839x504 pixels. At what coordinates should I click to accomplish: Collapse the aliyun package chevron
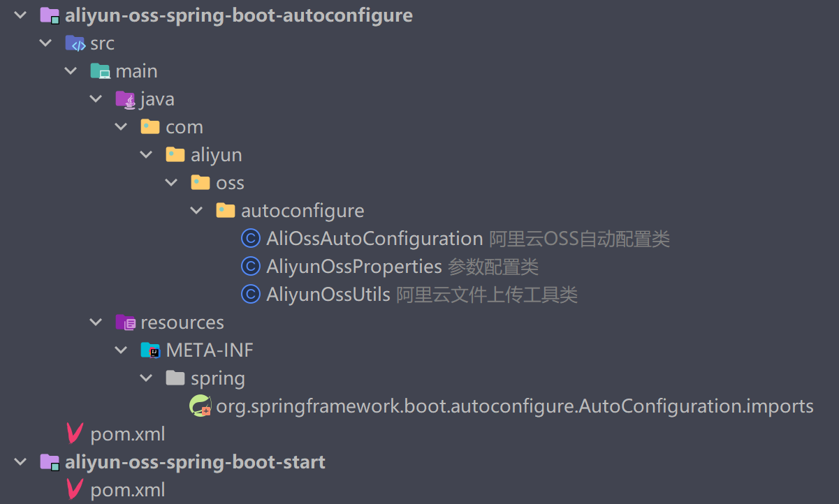click(146, 155)
